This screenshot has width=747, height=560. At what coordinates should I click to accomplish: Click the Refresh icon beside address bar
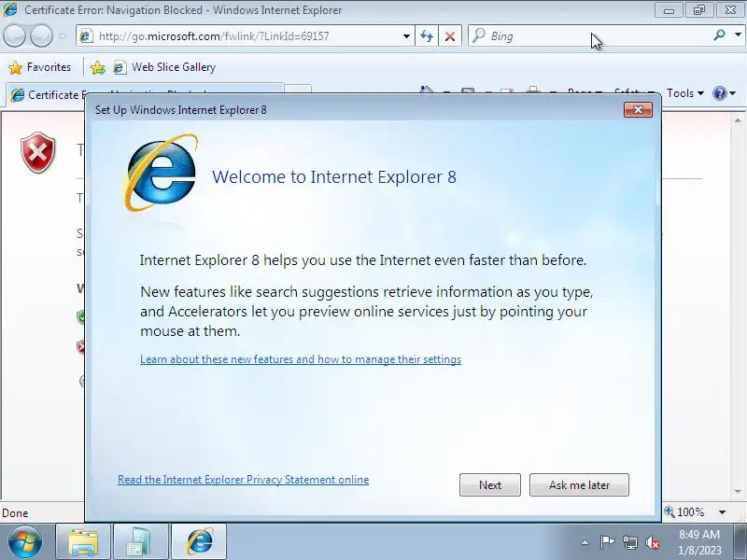click(427, 36)
